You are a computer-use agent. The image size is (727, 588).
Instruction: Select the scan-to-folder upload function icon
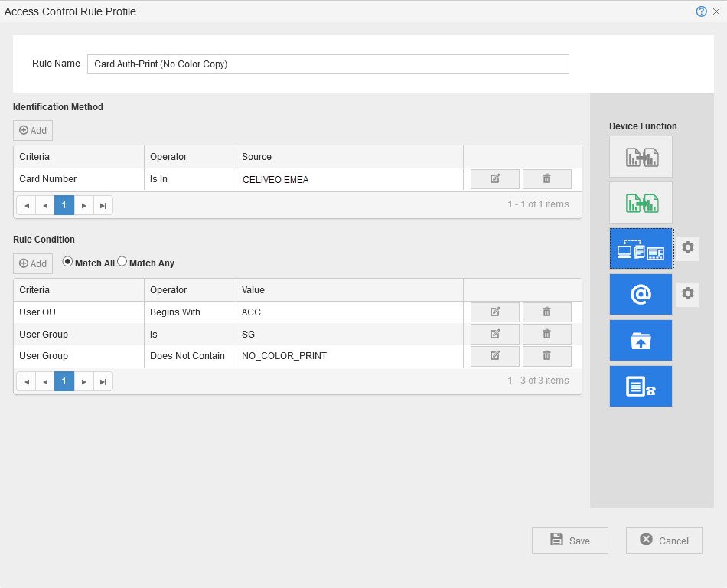point(641,340)
